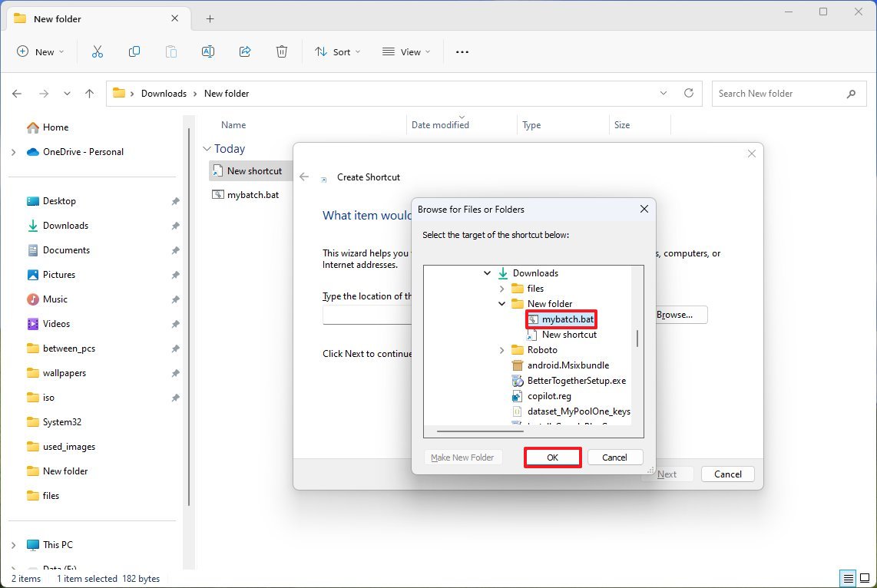The width and height of the screenshot is (877, 588).
Task: Click the Paste icon in the toolbar
Action: [170, 51]
